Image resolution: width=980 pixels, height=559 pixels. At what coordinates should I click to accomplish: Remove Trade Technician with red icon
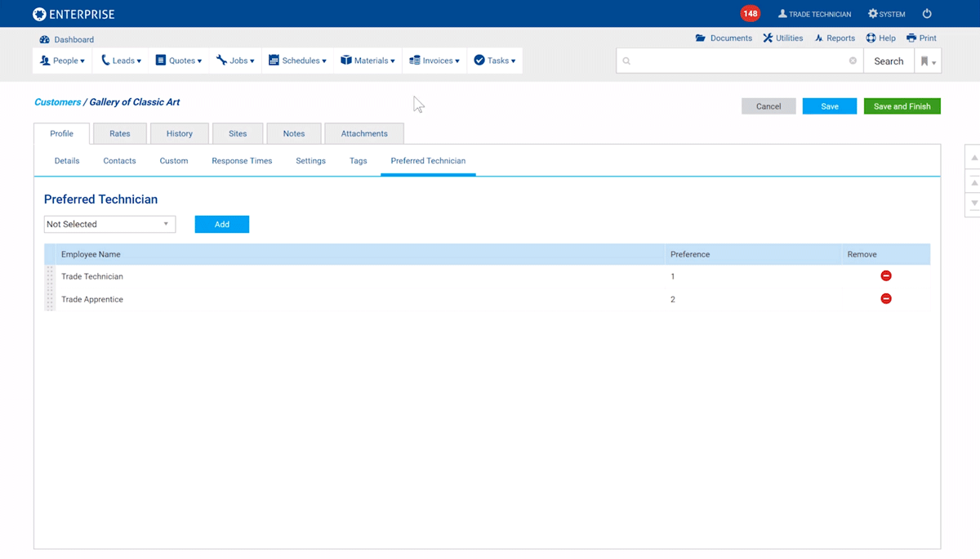coord(886,276)
